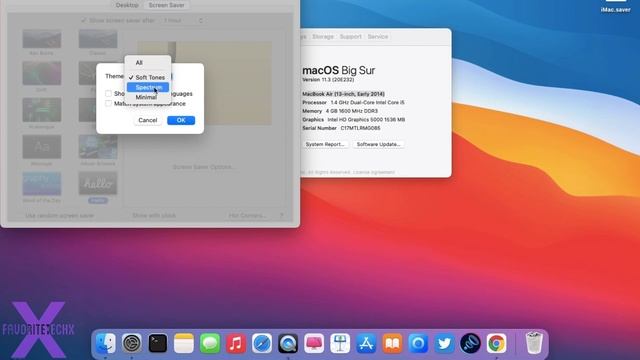Screen dimensions: 640x360
Task: Launch Terminal from the dock
Action: 158,343
